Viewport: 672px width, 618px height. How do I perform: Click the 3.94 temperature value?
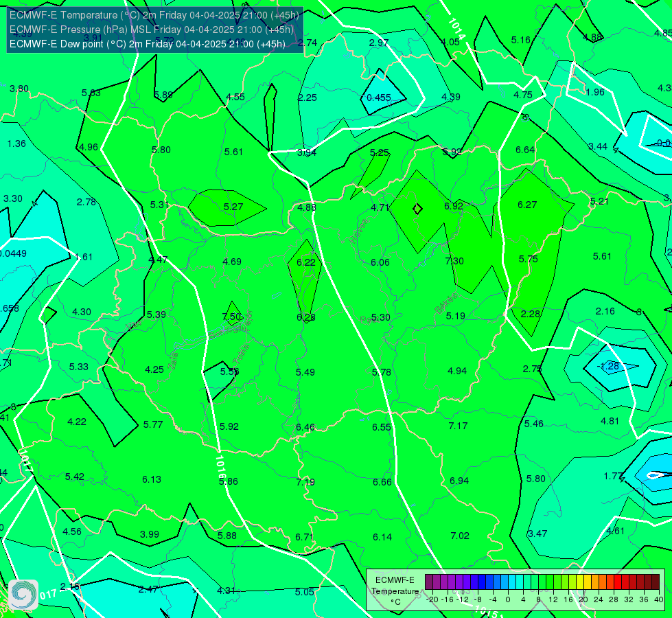[x=307, y=152]
